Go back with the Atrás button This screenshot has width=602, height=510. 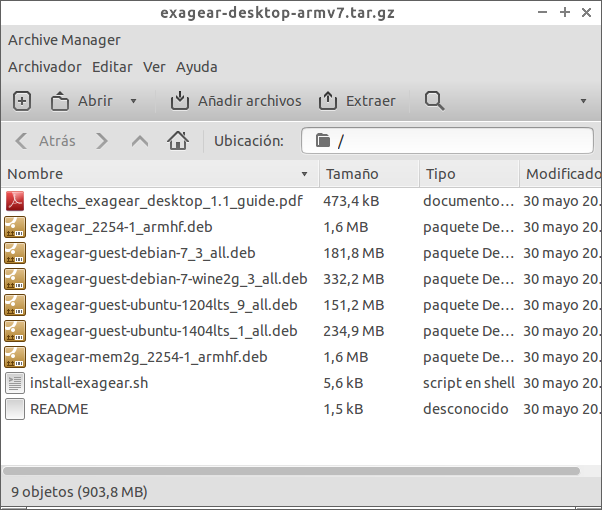tap(45, 141)
